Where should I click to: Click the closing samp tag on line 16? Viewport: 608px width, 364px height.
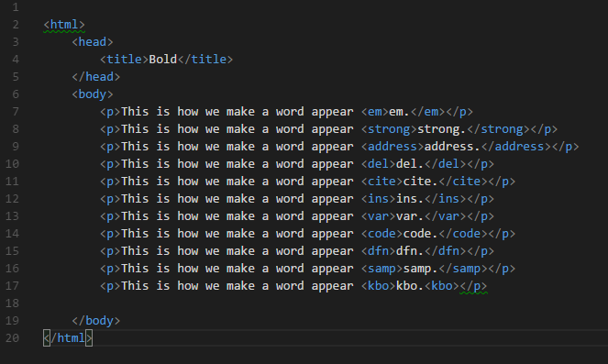[x=463, y=269]
